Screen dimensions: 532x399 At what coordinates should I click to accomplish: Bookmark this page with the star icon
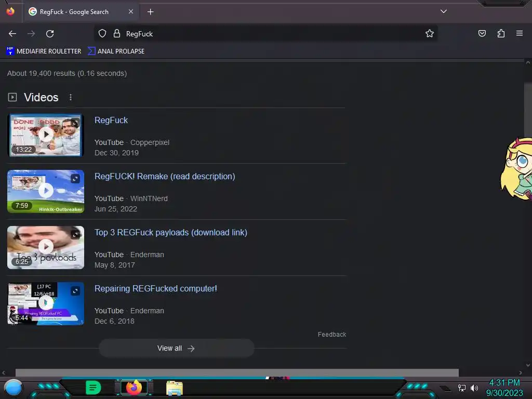(430, 33)
